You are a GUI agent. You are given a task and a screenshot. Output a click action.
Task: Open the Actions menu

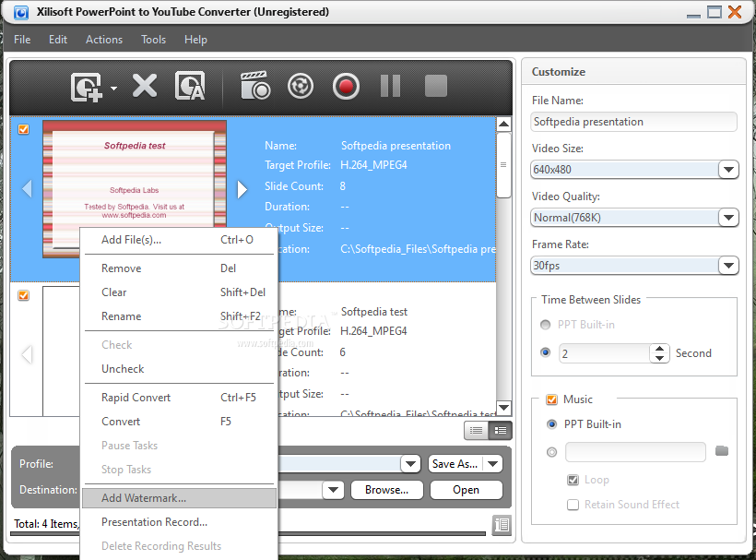coord(104,40)
